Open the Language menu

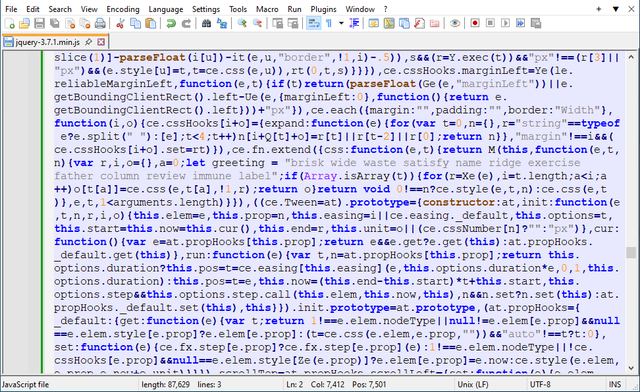point(166,9)
